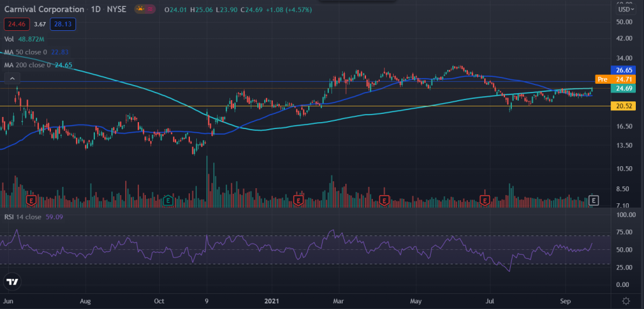Click the 24.65 MA 200 value
The height and width of the screenshot is (309, 644).
click(64, 65)
